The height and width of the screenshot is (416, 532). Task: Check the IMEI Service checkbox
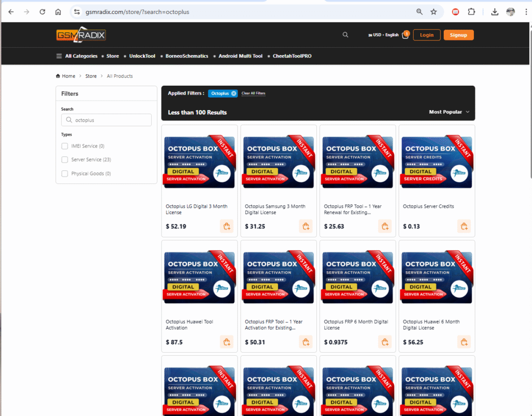(65, 146)
